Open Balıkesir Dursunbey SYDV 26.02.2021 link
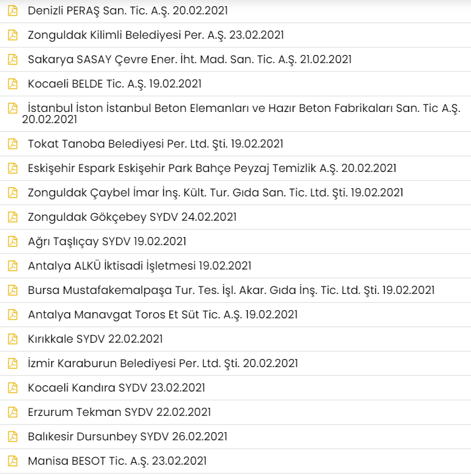Viewport: 471px width, 476px height. [128, 437]
